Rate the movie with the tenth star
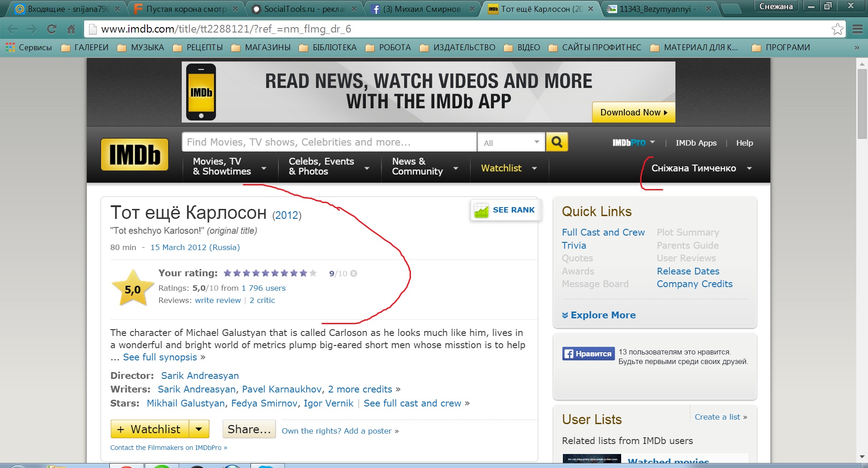 (313, 273)
